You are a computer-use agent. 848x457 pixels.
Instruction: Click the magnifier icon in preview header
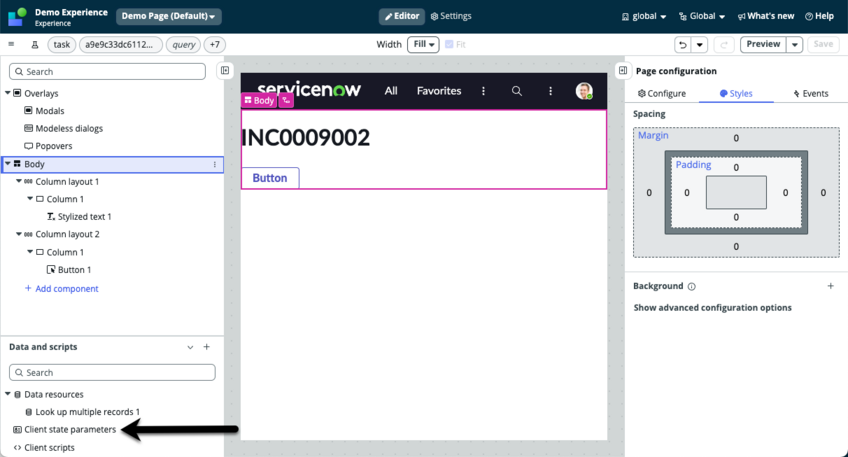pos(517,91)
